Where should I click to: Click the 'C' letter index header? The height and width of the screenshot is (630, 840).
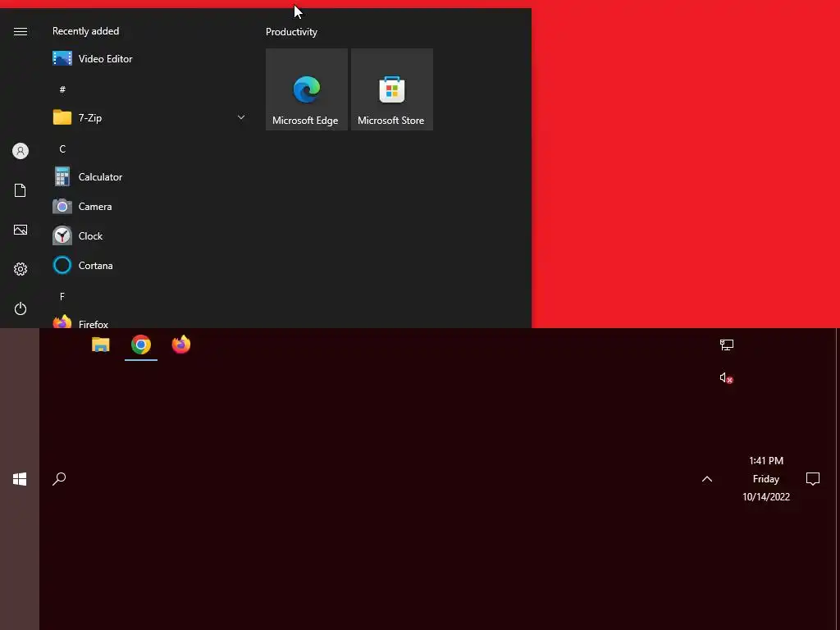click(x=62, y=149)
